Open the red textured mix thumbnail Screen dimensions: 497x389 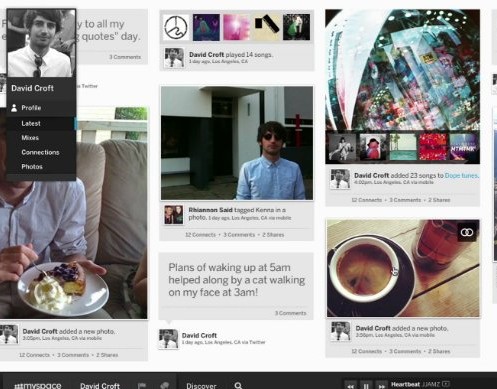433,147
